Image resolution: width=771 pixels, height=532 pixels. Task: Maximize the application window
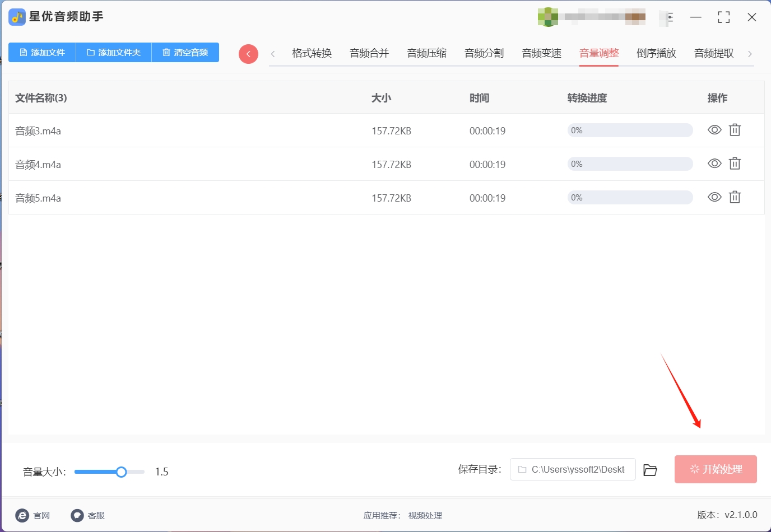click(724, 17)
